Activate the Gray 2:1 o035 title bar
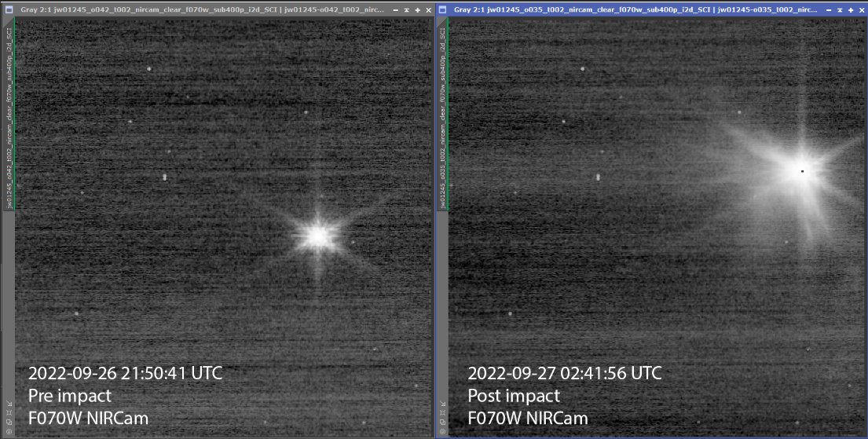The image size is (868, 439). point(635,10)
